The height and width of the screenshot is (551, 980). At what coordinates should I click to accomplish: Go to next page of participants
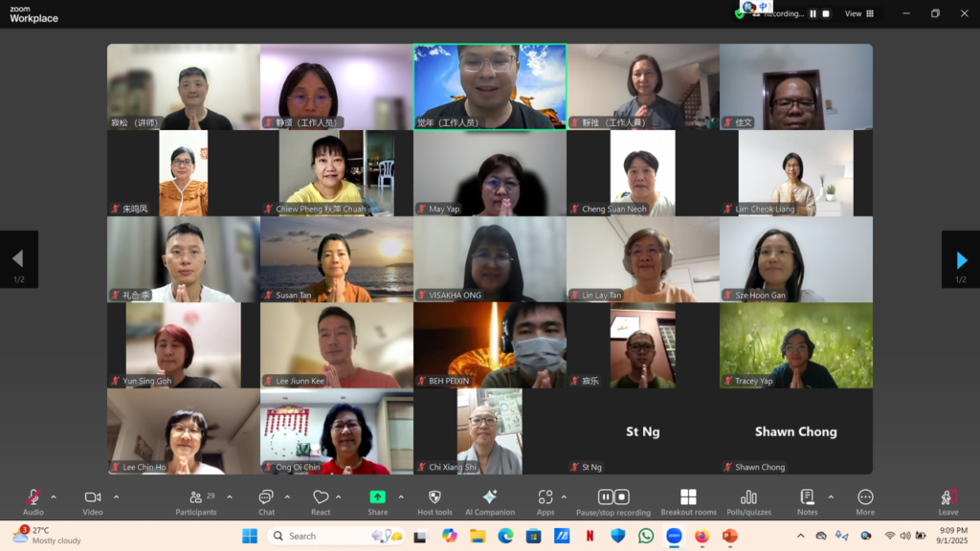(961, 259)
